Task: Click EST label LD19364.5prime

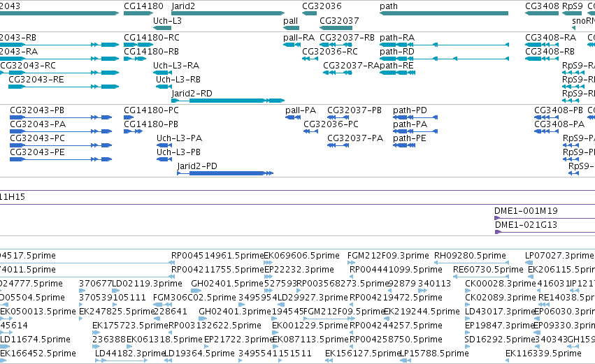Action: point(199,354)
